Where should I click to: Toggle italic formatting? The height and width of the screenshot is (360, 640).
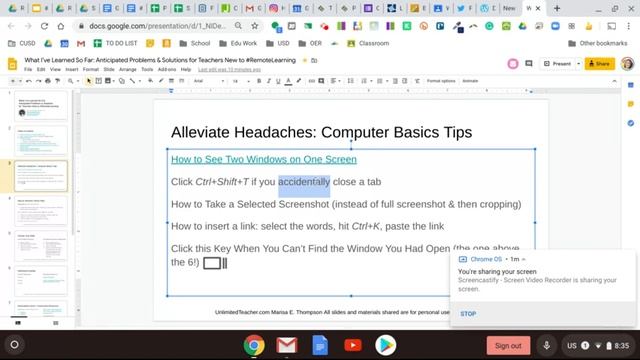click(269, 81)
